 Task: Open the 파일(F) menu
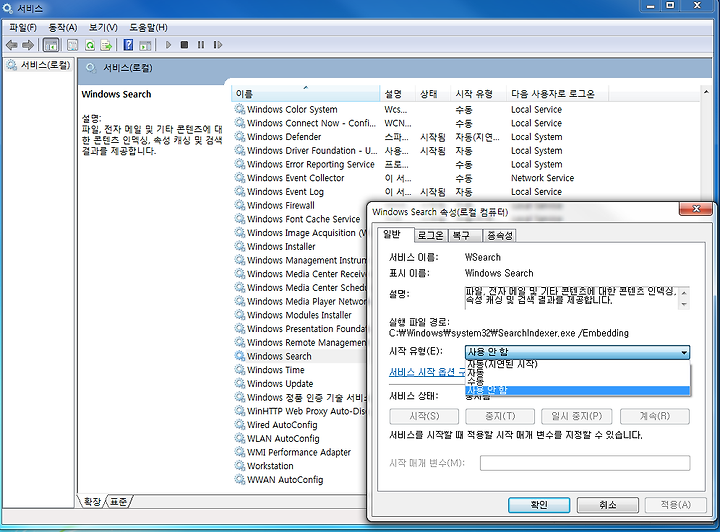[x=23, y=28]
